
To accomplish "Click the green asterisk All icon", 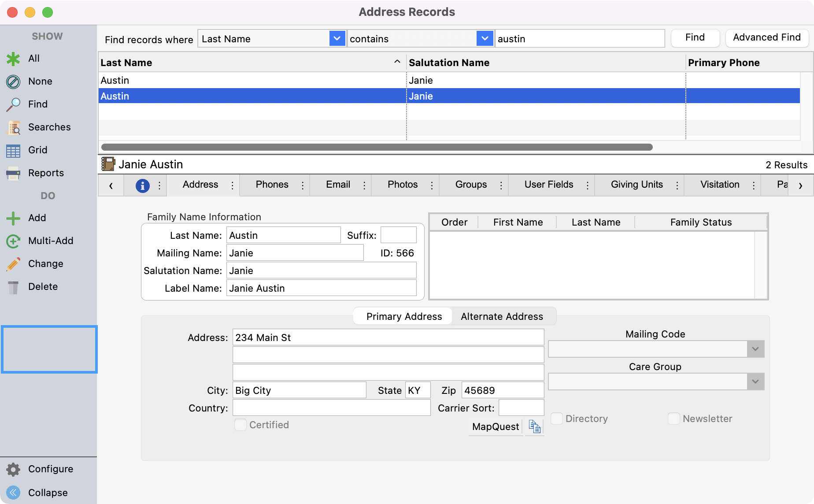I will (x=13, y=59).
